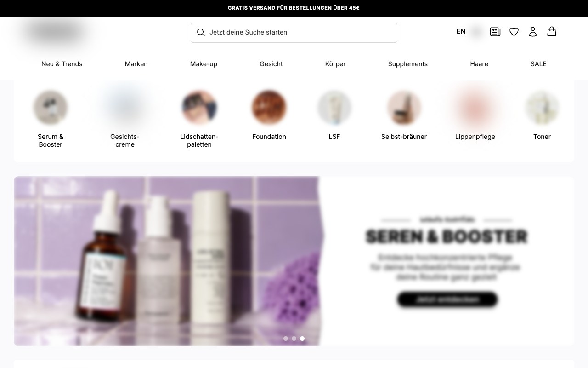Select the LSF category image
Image resolution: width=588 pixels, height=368 pixels.
[x=334, y=108]
